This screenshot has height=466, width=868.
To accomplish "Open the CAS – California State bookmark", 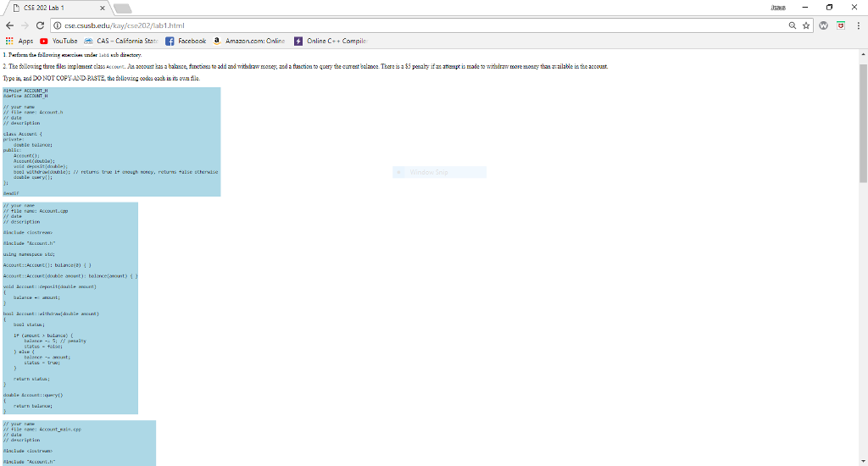I will pos(121,41).
